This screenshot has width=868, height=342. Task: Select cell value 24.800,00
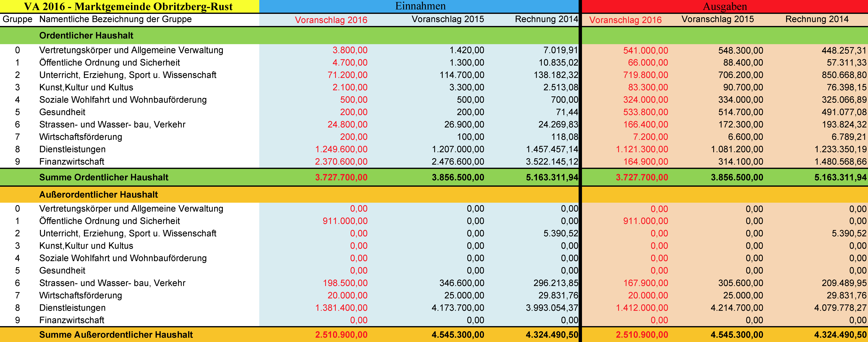click(x=347, y=124)
